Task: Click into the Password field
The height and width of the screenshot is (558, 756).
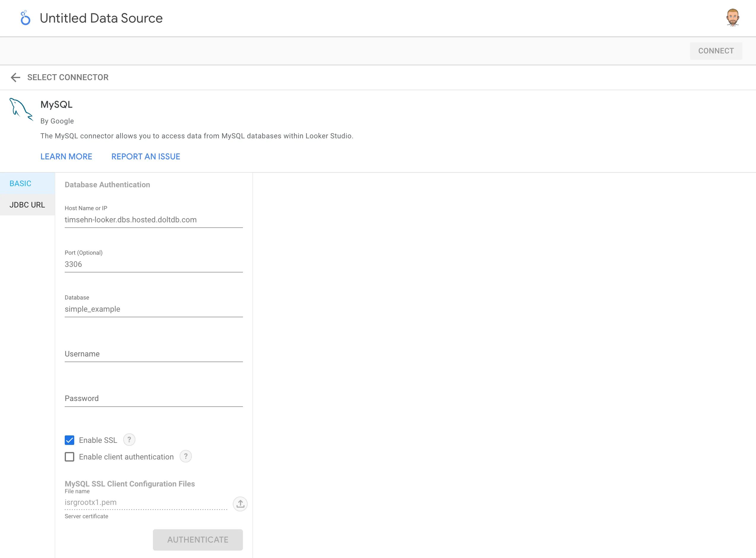Action: [x=154, y=398]
